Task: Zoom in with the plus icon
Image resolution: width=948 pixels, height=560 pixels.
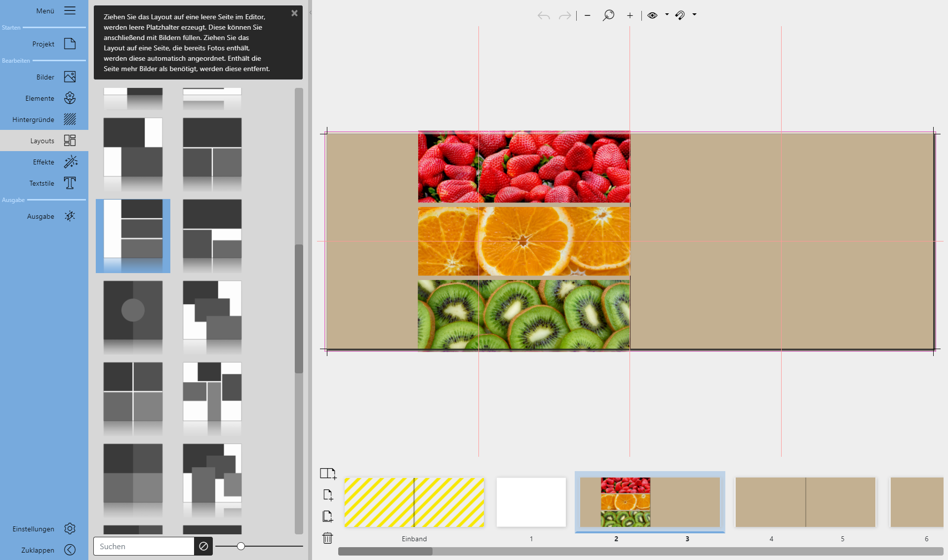Action: [x=630, y=15]
